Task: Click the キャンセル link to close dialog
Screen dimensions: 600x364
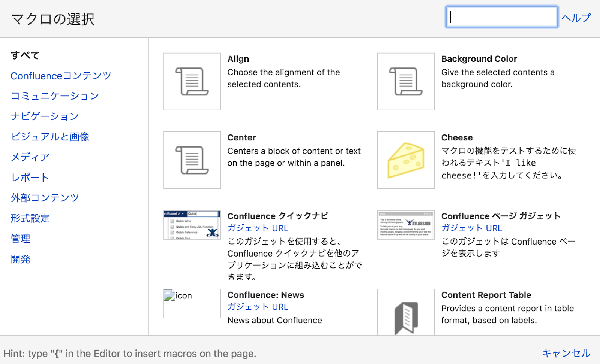Action: click(x=566, y=353)
